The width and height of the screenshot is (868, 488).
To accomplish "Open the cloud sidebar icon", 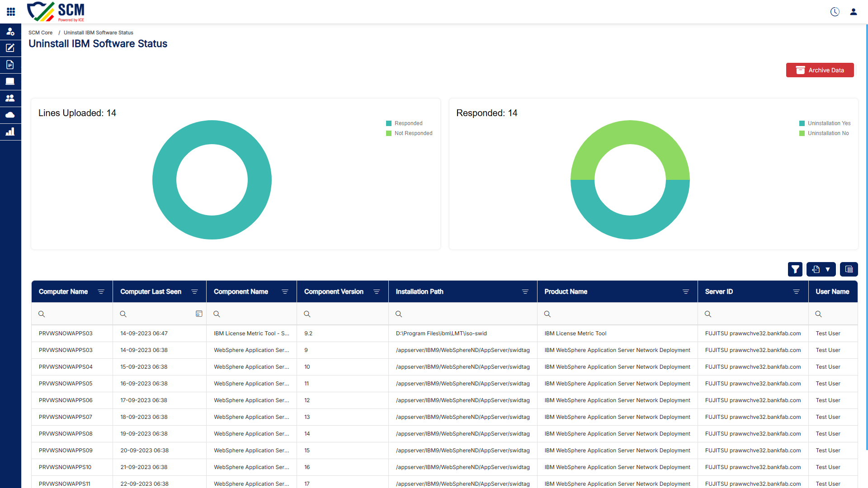I will 10,115.
